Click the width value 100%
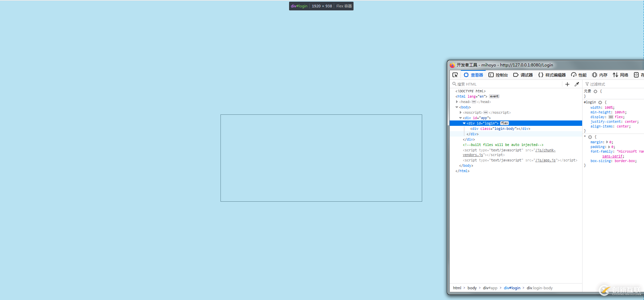The image size is (644, 300). [x=609, y=108]
